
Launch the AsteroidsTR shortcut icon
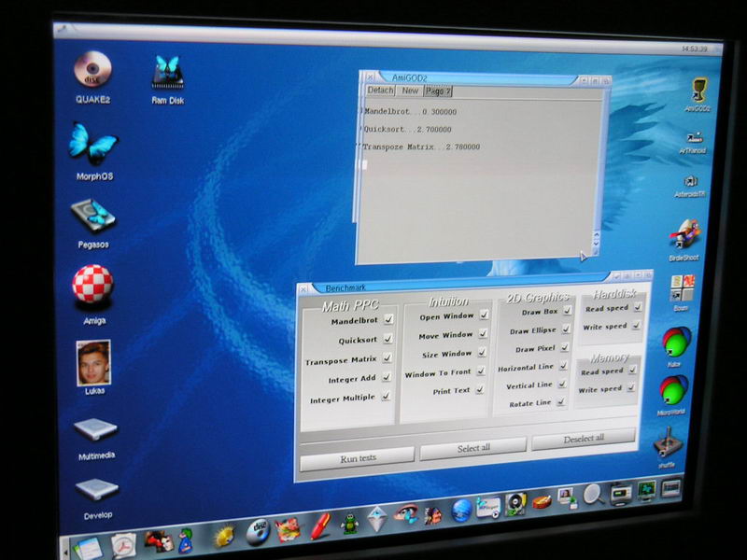690,181
